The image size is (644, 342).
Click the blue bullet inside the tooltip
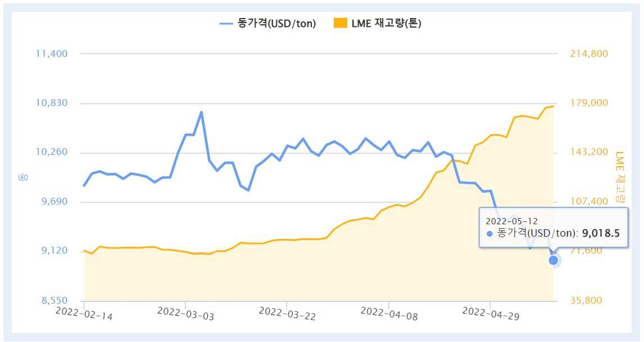point(489,233)
